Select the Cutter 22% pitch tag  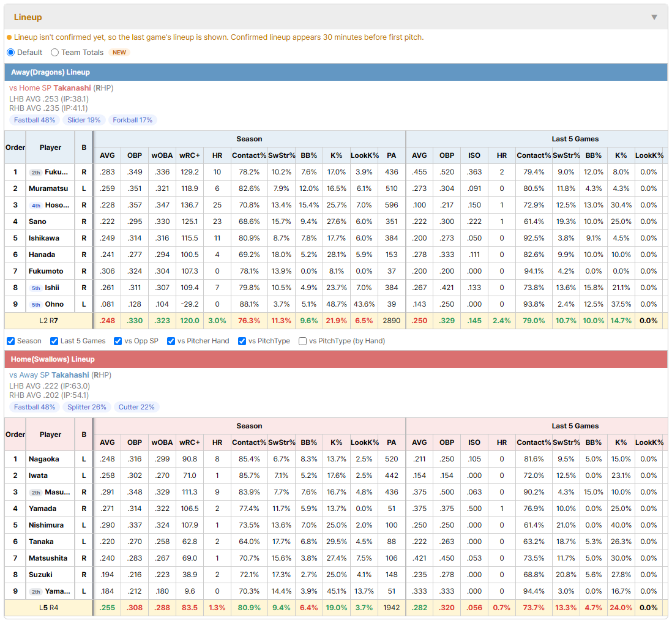[x=136, y=407]
